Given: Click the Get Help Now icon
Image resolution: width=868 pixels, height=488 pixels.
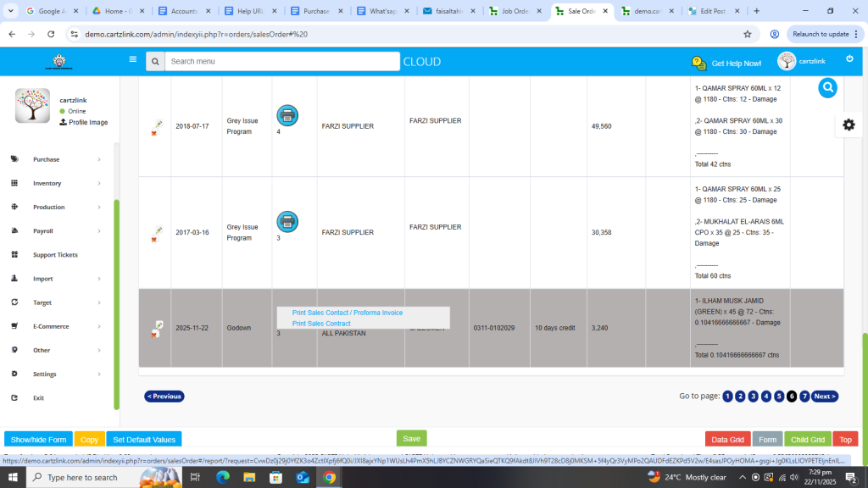Looking at the screenshot, I should pos(698,64).
